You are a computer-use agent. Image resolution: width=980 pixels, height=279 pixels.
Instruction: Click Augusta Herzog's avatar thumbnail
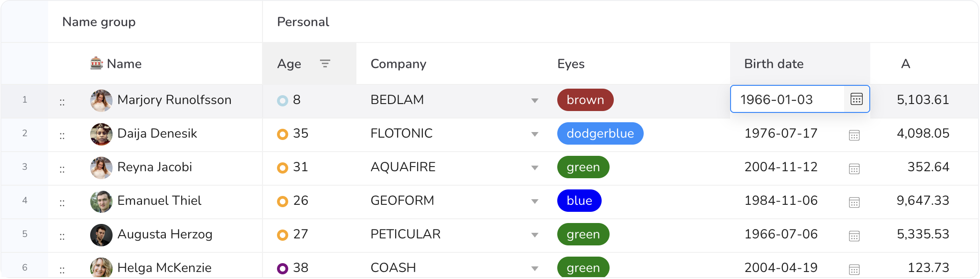(x=101, y=235)
